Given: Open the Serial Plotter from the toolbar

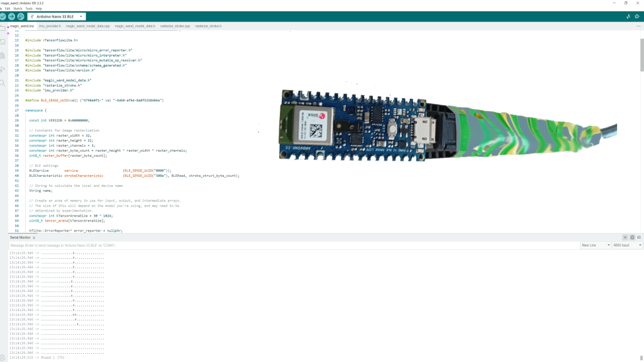Looking at the screenshot, I should point(628,16).
